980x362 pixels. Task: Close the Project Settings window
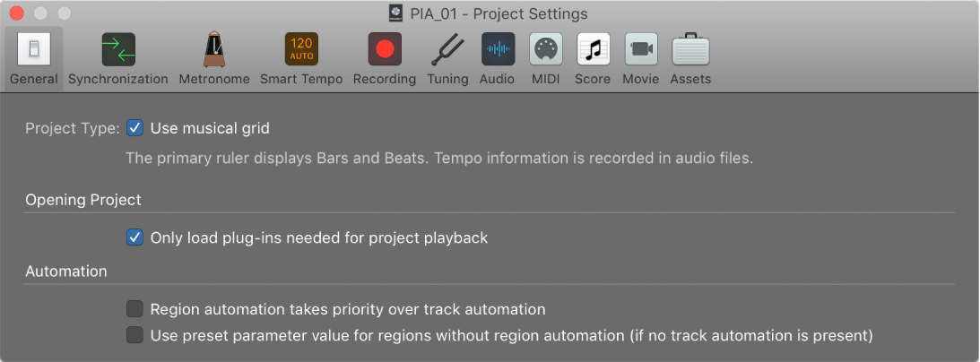[17, 13]
